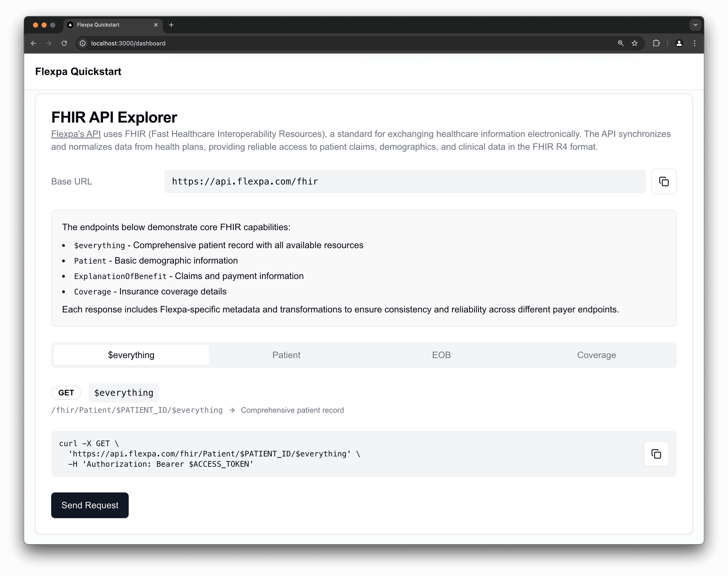This screenshot has height=576, width=728.
Task: Bookmark this page with the star
Action: (x=635, y=43)
